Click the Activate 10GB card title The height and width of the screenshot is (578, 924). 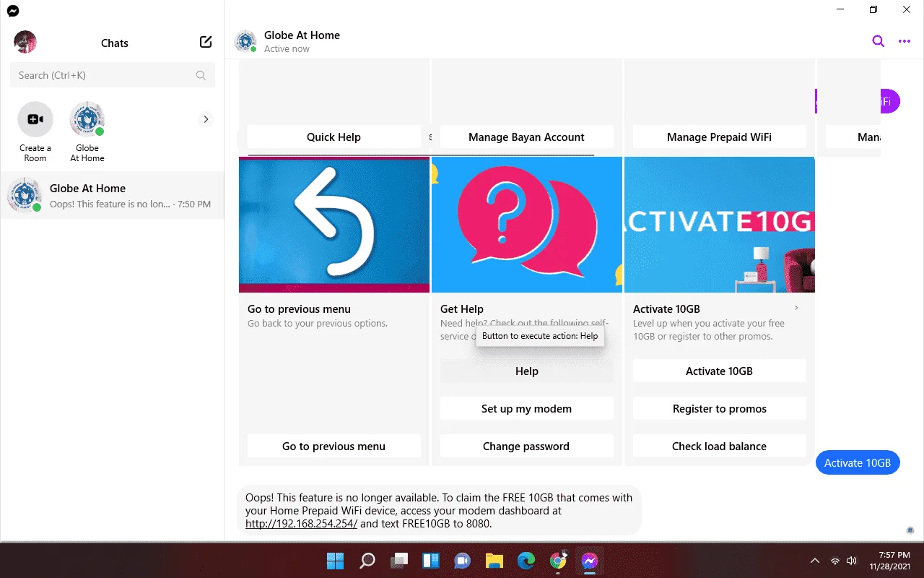tap(666, 309)
